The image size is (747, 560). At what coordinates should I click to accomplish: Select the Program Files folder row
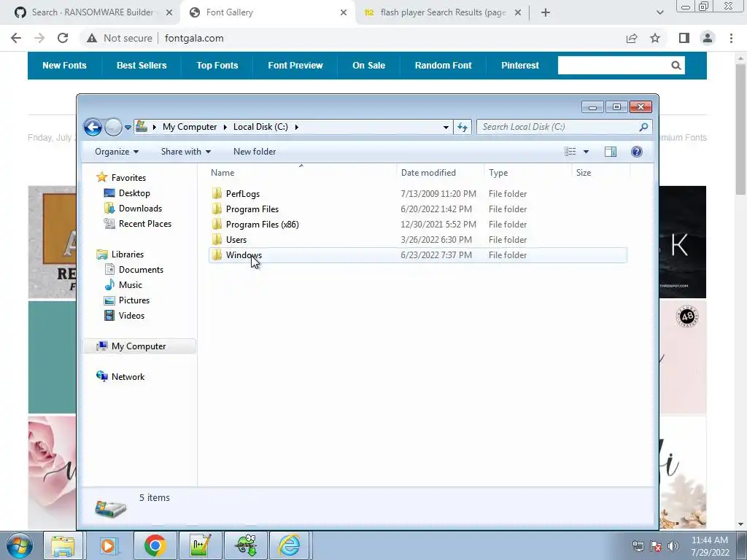tap(418, 209)
